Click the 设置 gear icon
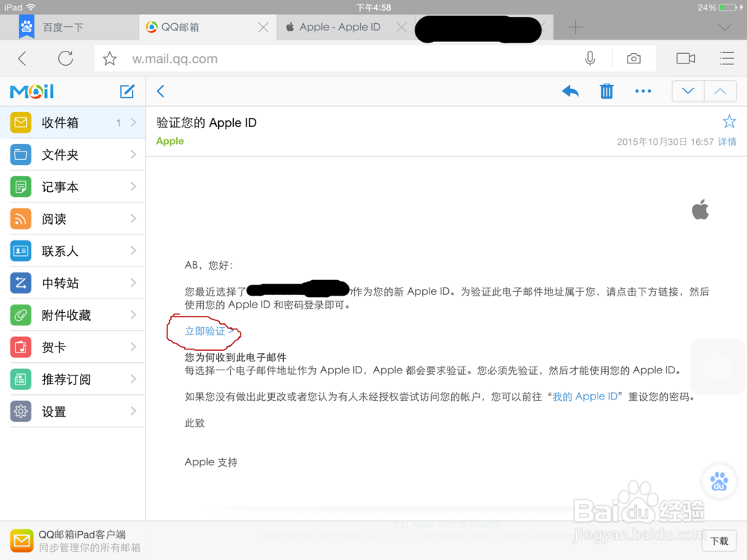This screenshot has width=747, height=560. click(x=20, y=411)
